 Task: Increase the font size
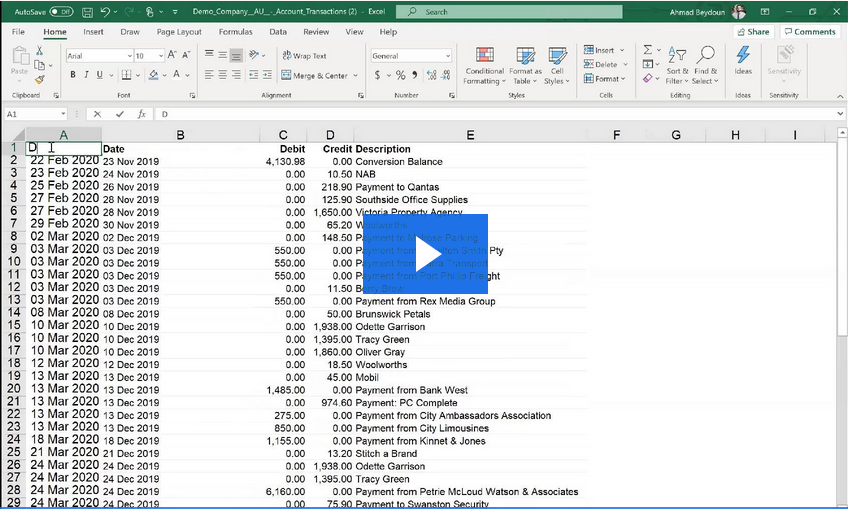pyautogui.click(x=172, y=55)
